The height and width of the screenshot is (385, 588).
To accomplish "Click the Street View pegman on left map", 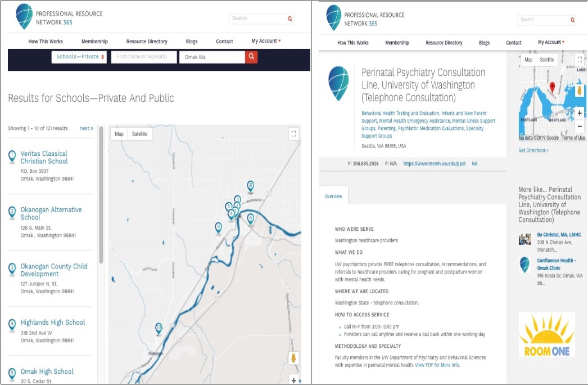I will pos(293,358).
